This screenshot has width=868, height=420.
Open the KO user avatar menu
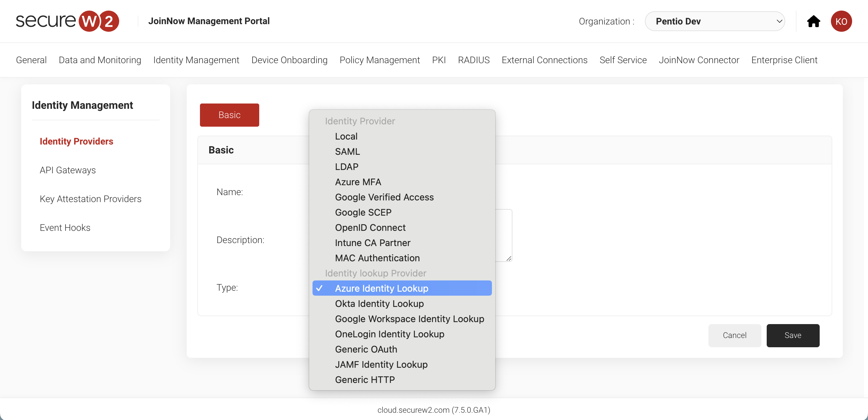click(841, 21)
